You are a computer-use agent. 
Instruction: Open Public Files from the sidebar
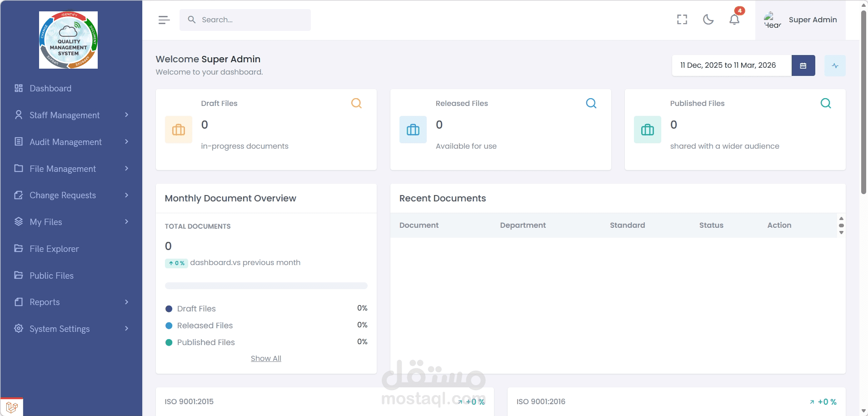tap(51, 276)
